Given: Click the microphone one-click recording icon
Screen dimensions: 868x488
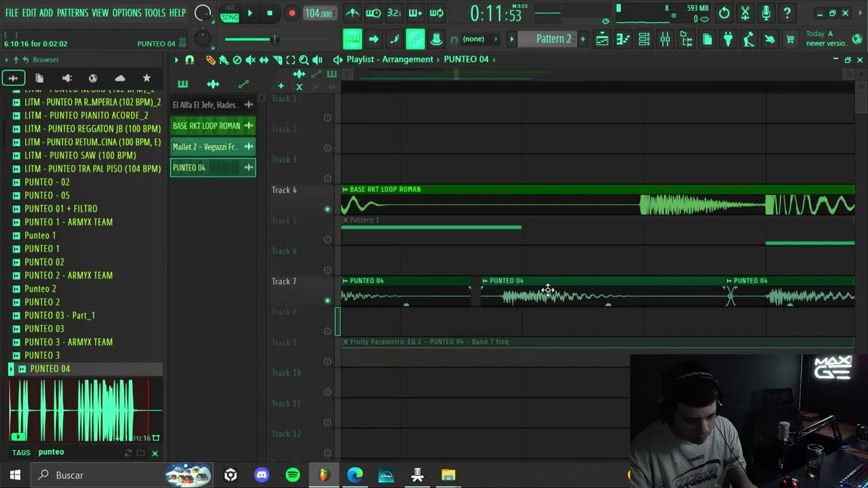Looking at the screenshot, I should (766, 13).
